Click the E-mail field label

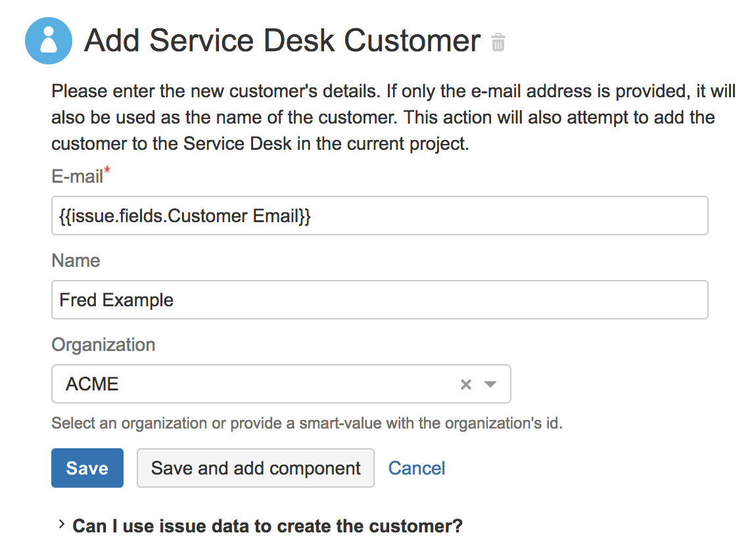[x=77, y=176]
